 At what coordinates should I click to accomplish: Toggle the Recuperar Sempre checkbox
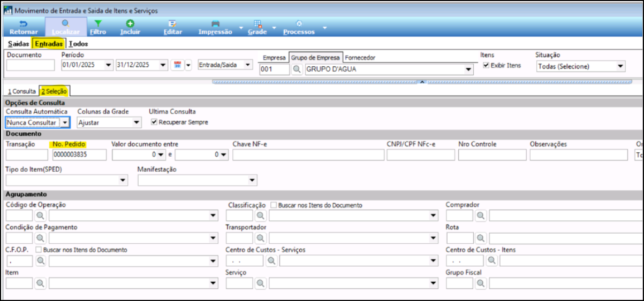point(154,122)
